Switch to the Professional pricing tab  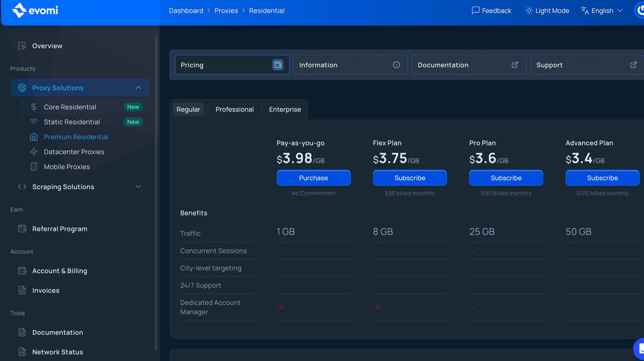click(x=234, y=109)
